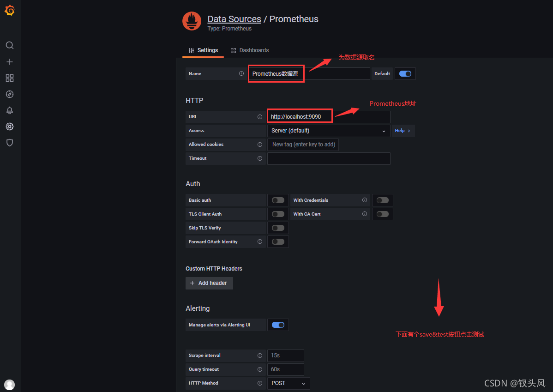Switch to the Dashboards tab
The height and width of the screenshot is (392, 553).
pyautogui.click(x=250, y=50)
